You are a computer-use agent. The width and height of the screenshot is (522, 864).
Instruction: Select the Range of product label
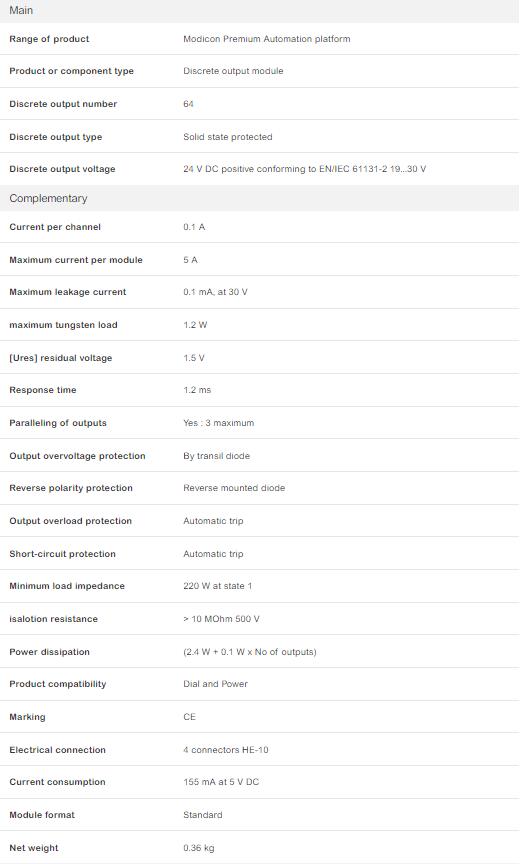point(49,39)
